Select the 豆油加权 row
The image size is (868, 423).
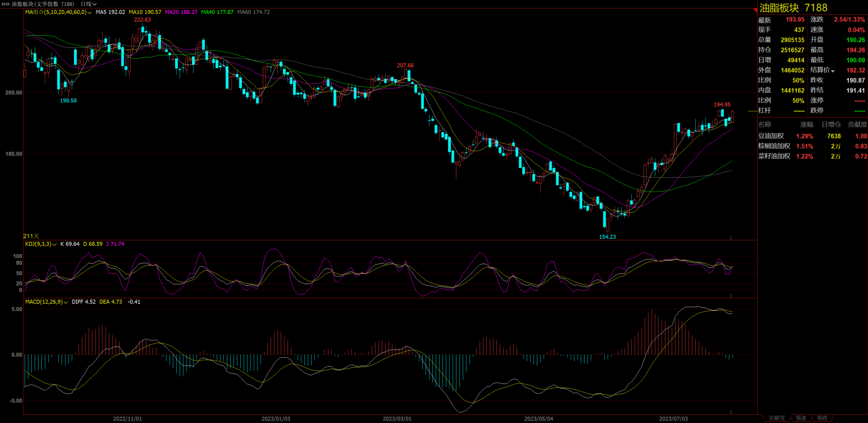point(771,136)
